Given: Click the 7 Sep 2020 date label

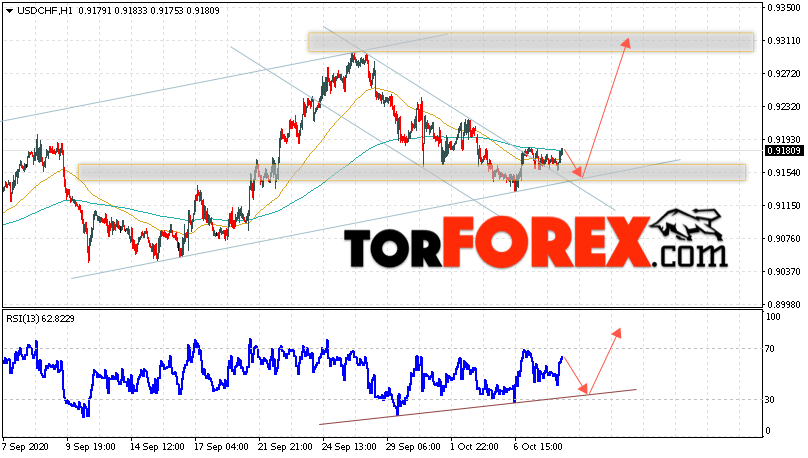Looking at the screenshot, I should (x=25, y=447).
